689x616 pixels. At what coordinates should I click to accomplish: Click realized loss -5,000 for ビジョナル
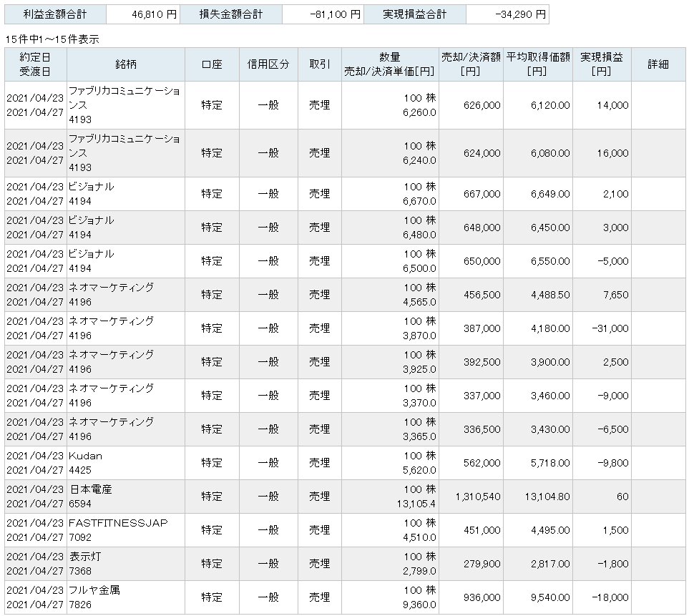(613, 261)
